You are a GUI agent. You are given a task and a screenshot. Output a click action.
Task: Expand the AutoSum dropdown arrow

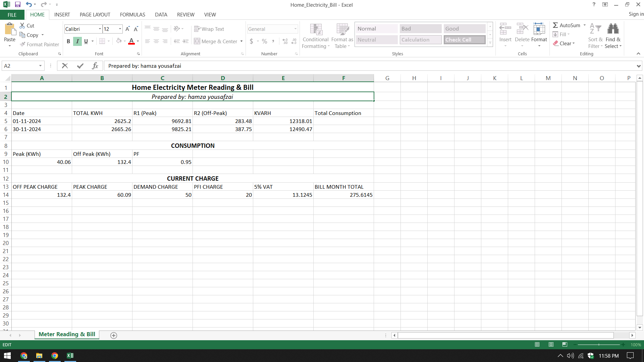click(x=585, y=25)
